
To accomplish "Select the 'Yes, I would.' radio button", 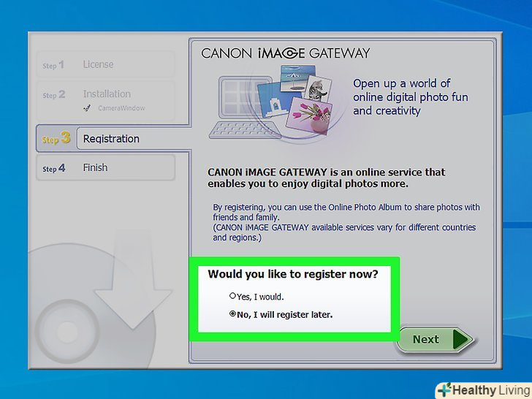I will 232,296.
